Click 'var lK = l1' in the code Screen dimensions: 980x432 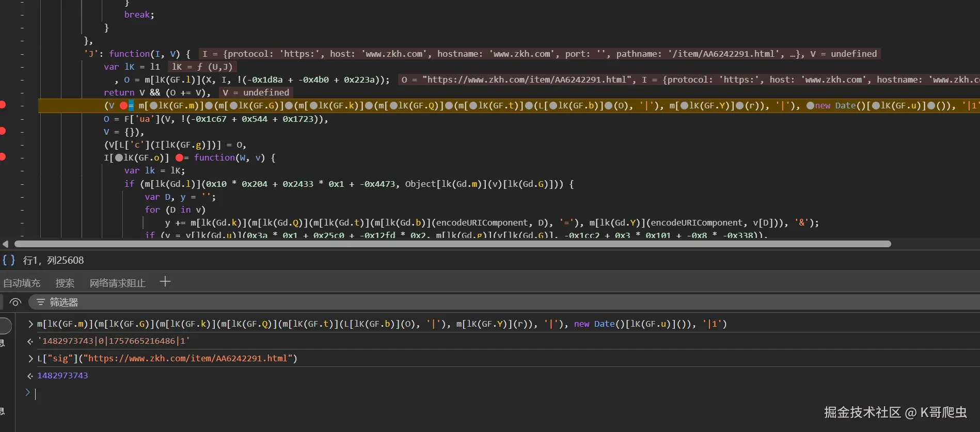[132, 67]
